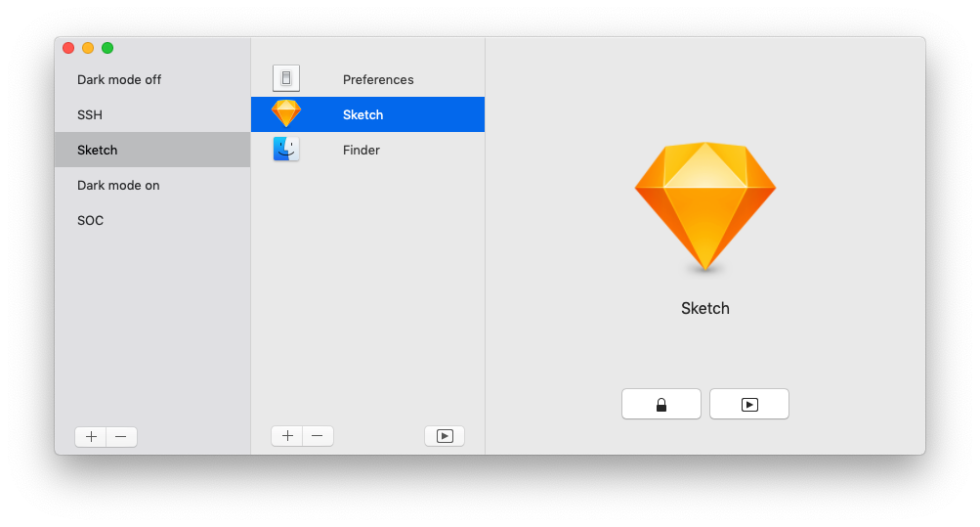Click the Preferences switch icon

(x=286, y=78)
